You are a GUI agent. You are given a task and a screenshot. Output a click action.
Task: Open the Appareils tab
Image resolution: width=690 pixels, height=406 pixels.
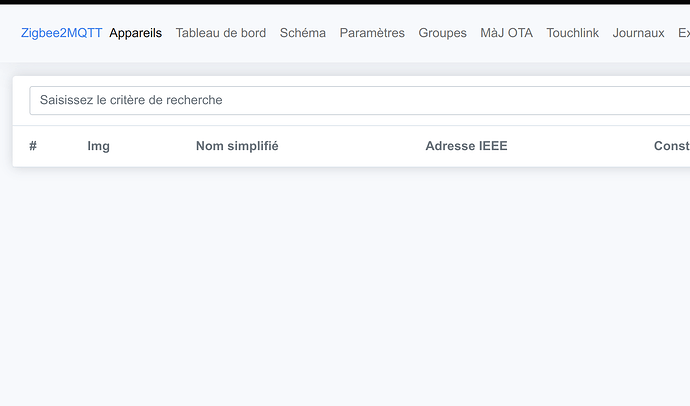(135, 33)
